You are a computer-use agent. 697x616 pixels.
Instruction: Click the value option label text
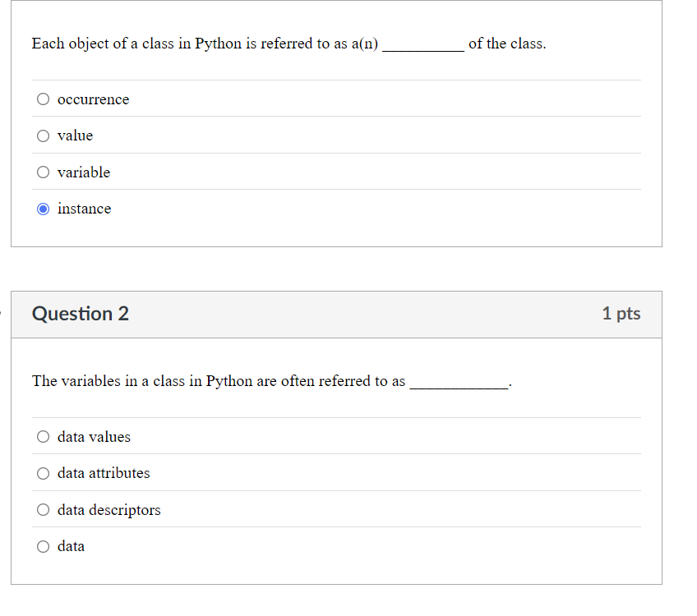[74, 135]
